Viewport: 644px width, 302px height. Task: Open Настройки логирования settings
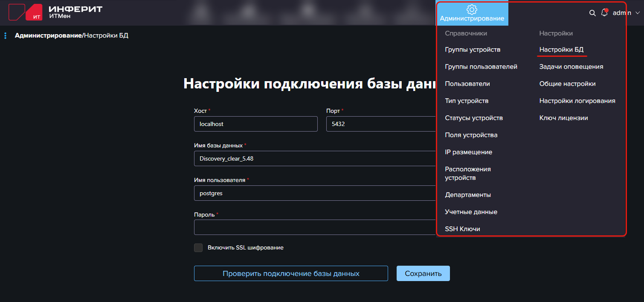pos(577,101)
